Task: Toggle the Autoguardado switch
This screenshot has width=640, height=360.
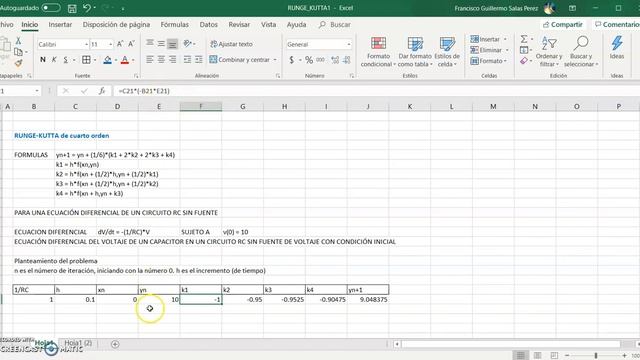Action: coord(51,8)
